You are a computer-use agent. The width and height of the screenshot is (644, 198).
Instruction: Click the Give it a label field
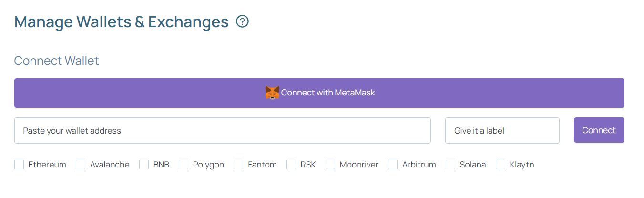click(502, 131)
